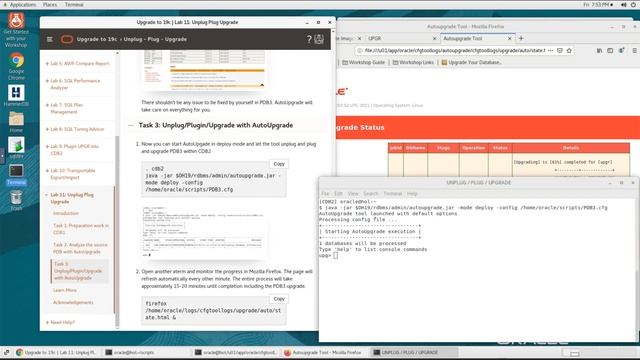Open Firefox application menu
Image resolution: width=640 pixels, height=360 pixels.
(x=634, y=51)
